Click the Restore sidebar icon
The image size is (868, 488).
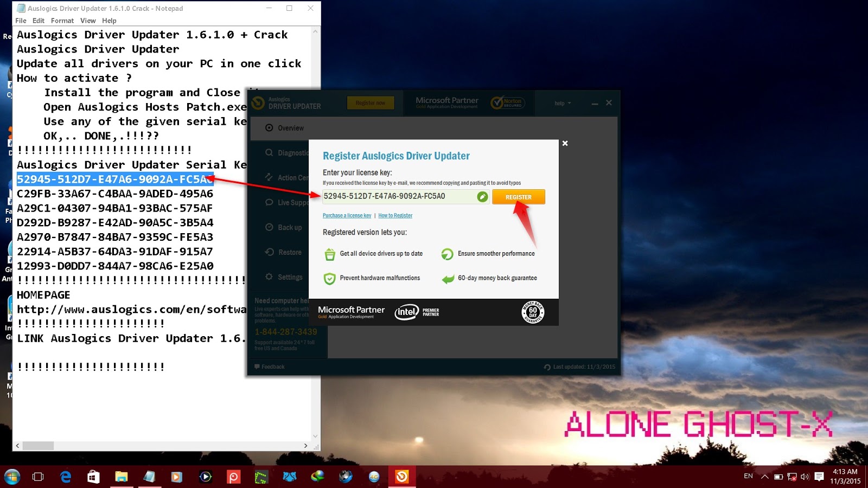pos(269,252)
